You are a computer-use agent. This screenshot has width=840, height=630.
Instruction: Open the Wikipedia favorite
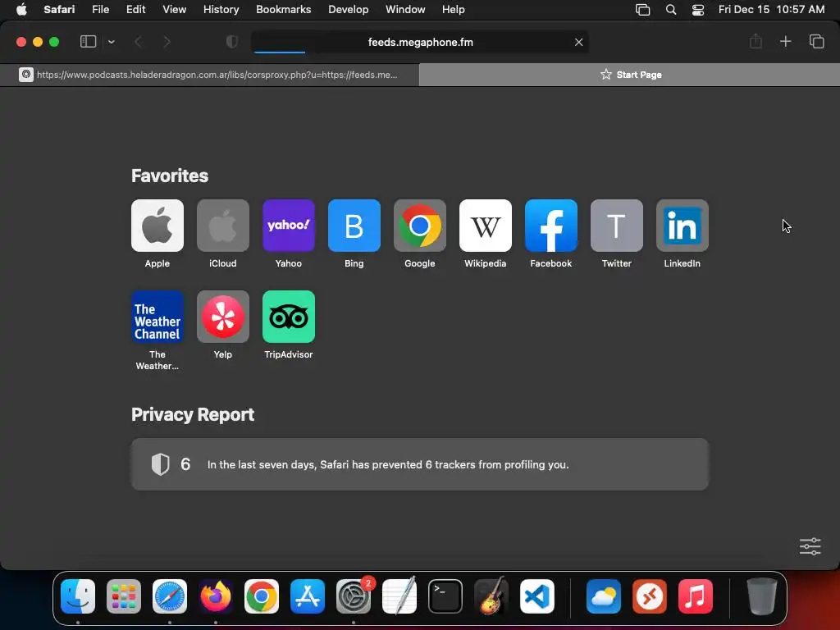(x=486, y=234)
